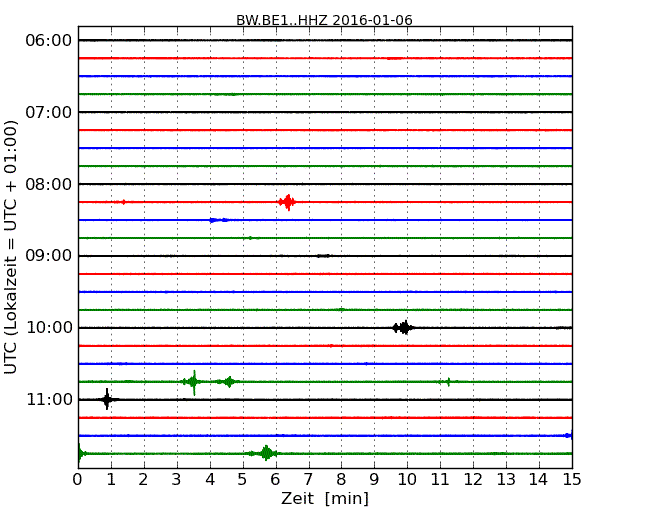Click x-axis tick label 7
The height and width of the screenshot is (520, 650).
click(x=308, y=479)
